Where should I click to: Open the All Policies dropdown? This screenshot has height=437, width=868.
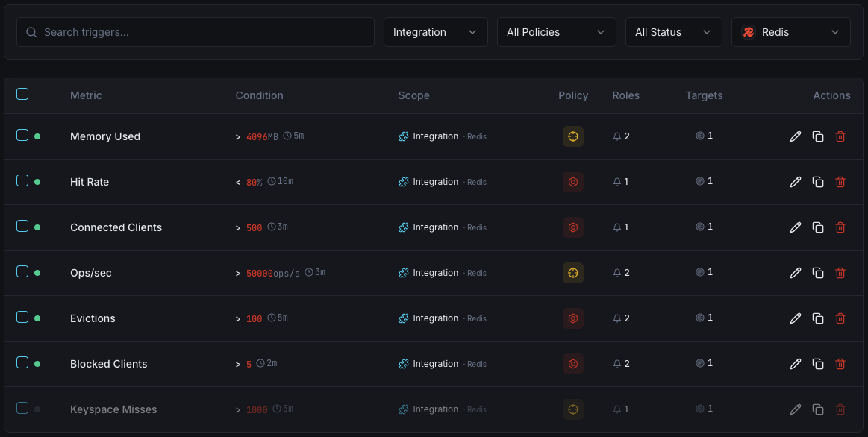[556, 32]
